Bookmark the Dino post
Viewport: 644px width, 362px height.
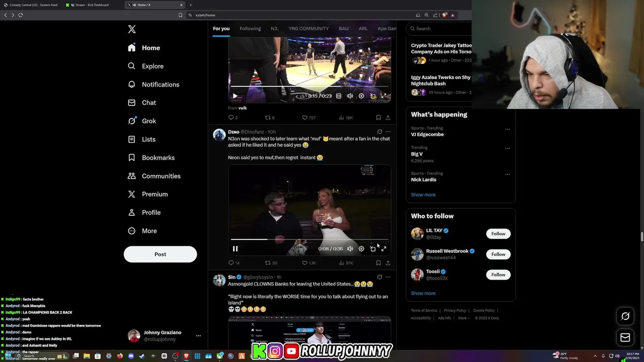tap(378, 263)
